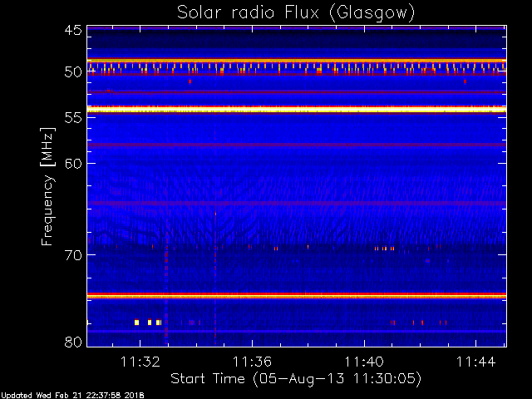Click the 11:40 time tick label

point(364,362)
